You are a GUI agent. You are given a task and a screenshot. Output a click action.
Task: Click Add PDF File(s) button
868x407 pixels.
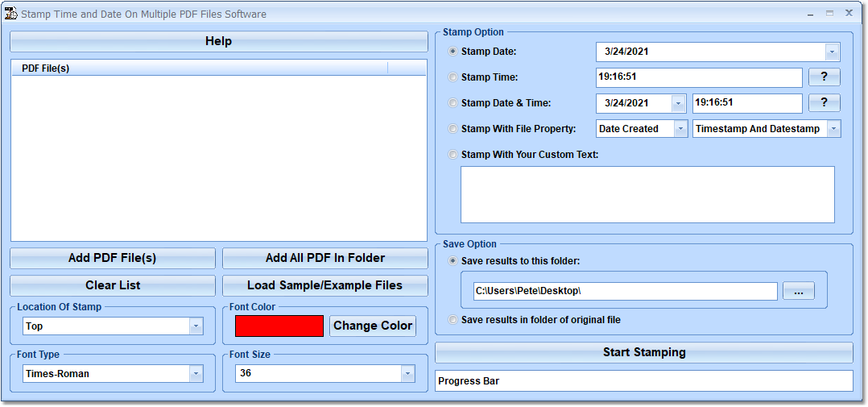click(113, 258)
